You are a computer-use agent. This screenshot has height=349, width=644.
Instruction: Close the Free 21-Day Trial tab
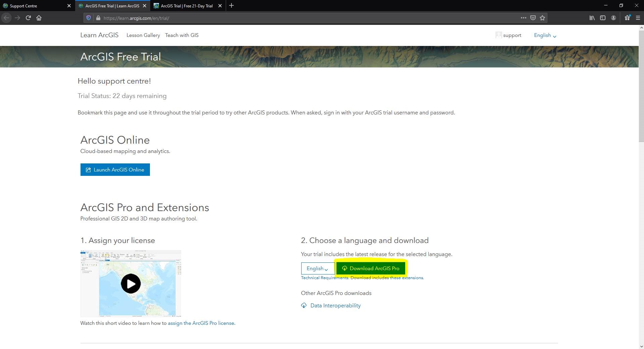220,6
